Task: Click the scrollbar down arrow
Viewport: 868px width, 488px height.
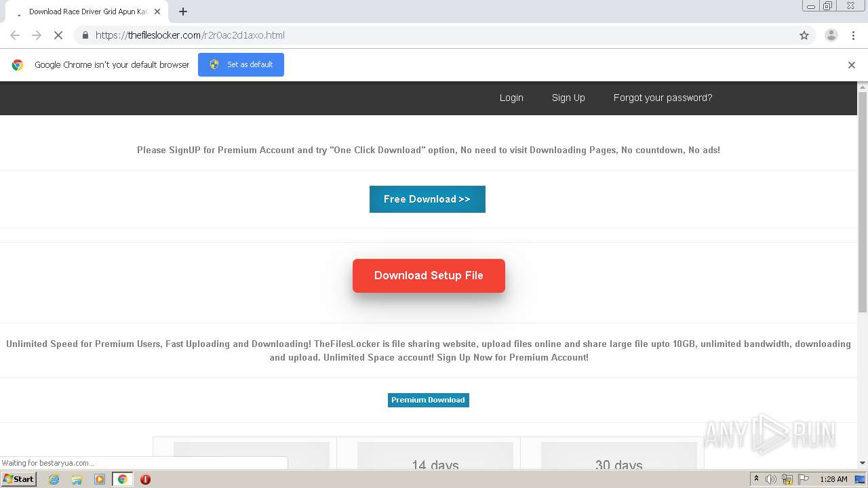Action: pos(863,464)
